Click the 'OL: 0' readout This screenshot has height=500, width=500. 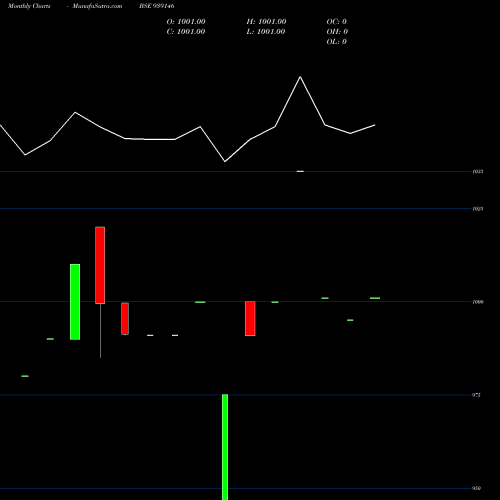pyautogui.click(x=337, y=42)
